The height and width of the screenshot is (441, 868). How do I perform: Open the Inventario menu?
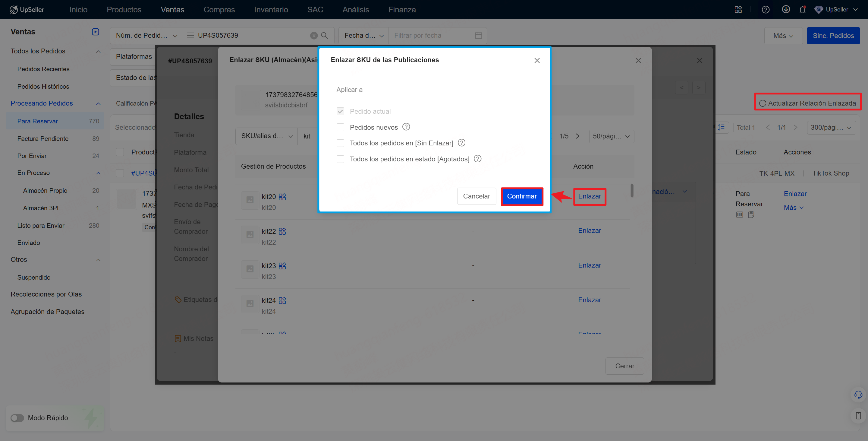click(x=271, y=9)
